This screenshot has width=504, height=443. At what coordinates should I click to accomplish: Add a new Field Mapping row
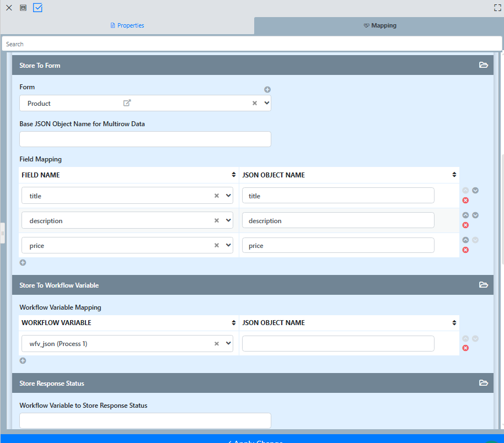pos(23,263)
